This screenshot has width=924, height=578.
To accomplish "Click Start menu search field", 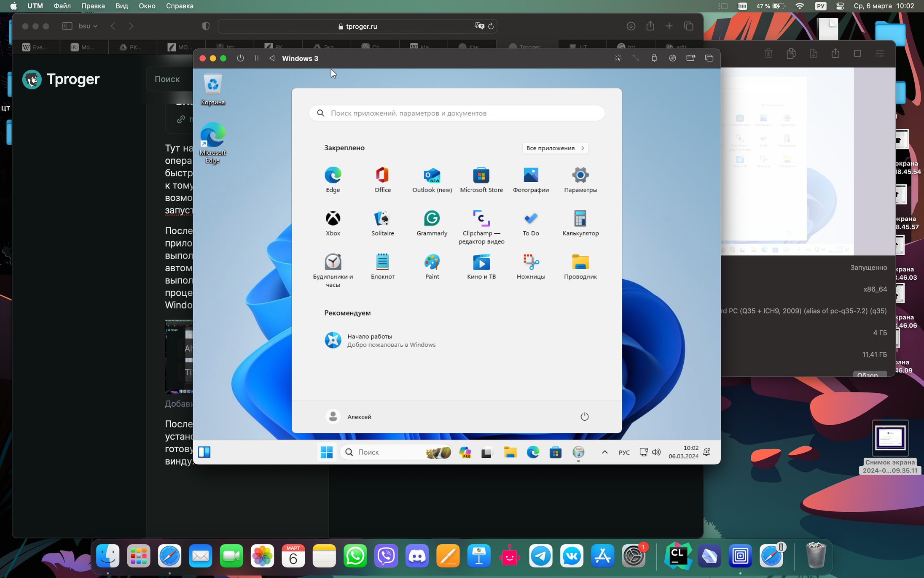I will pyautogui.click(x=457, y=113).
